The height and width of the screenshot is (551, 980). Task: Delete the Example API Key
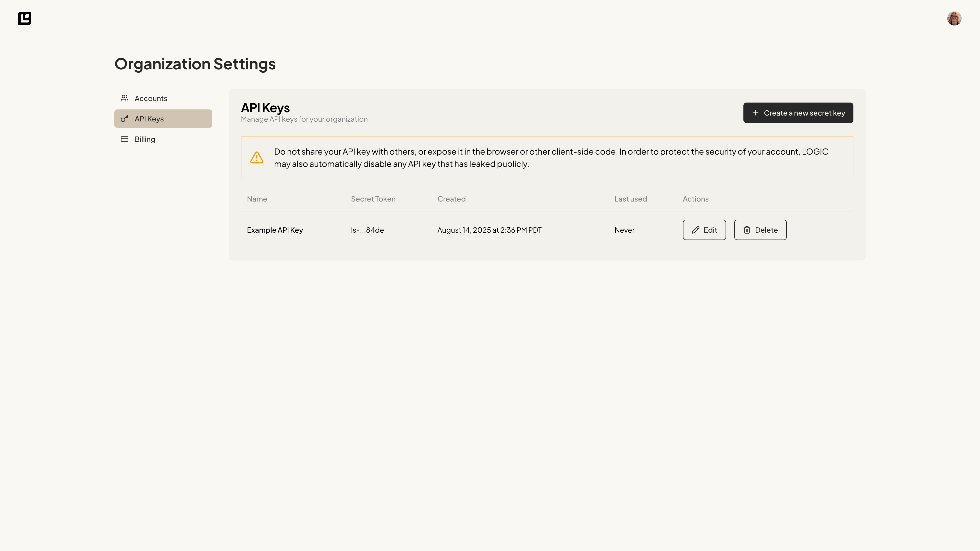[760, 230]
